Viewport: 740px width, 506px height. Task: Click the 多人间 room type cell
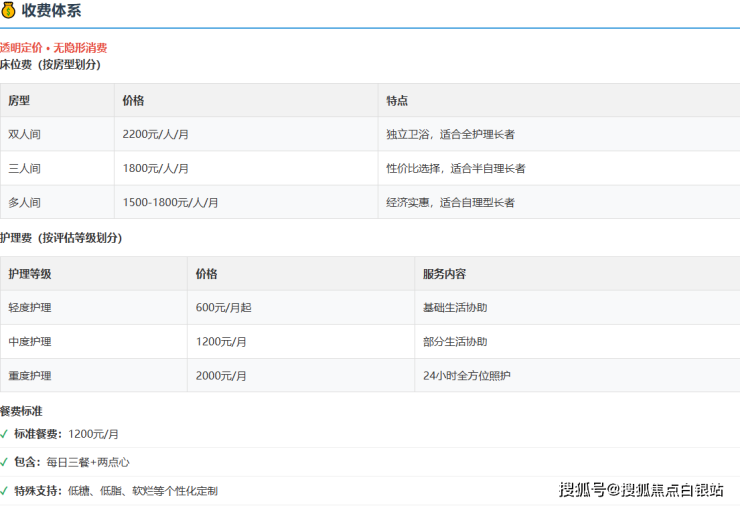click(x=25, y=202)
